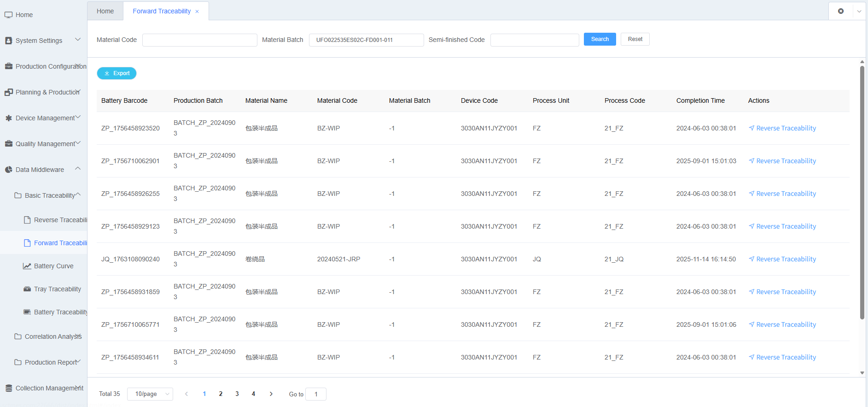The height and width of the screenshot is (407, 868).
Task: Click the Battery Barcode column header
Action: [x=124, y=100]
